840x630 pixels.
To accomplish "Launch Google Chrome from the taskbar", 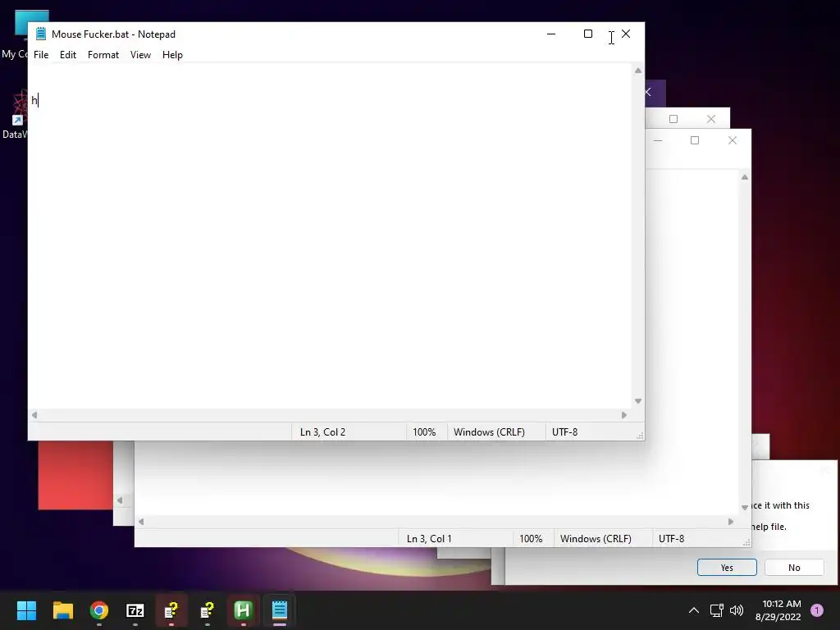I will coord(99,610).
